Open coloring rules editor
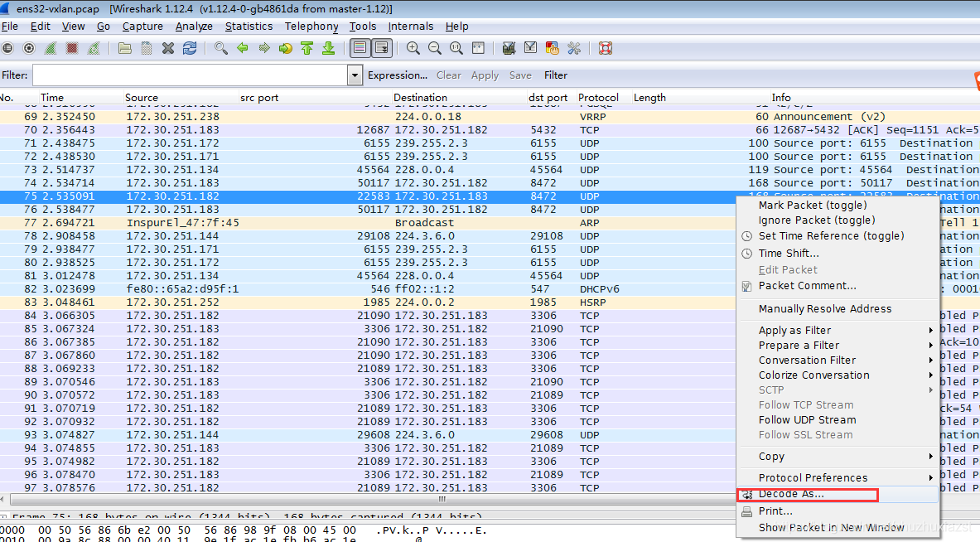Screen dimensions: 980x542 coord(552,48)
